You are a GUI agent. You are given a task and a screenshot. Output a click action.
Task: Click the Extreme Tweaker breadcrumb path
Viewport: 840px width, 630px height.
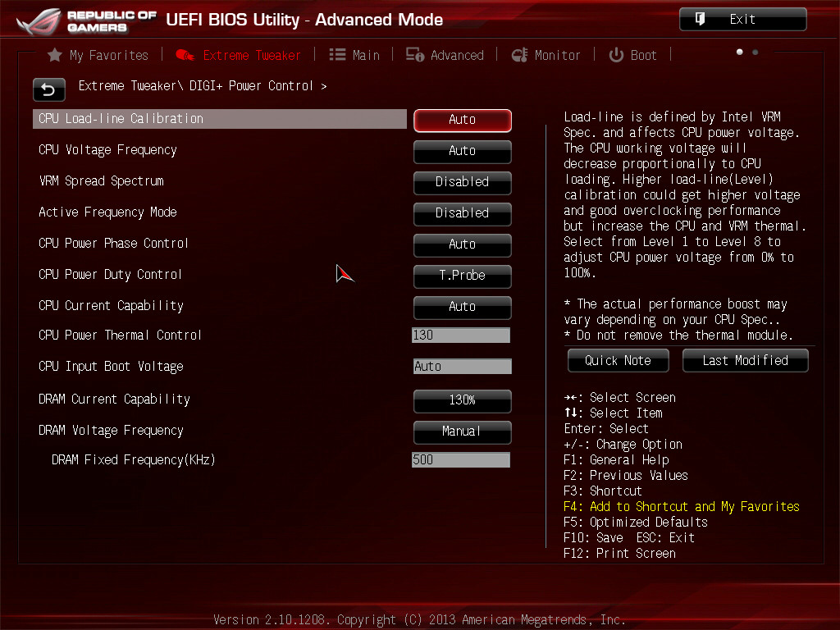(x=203, y=85)
